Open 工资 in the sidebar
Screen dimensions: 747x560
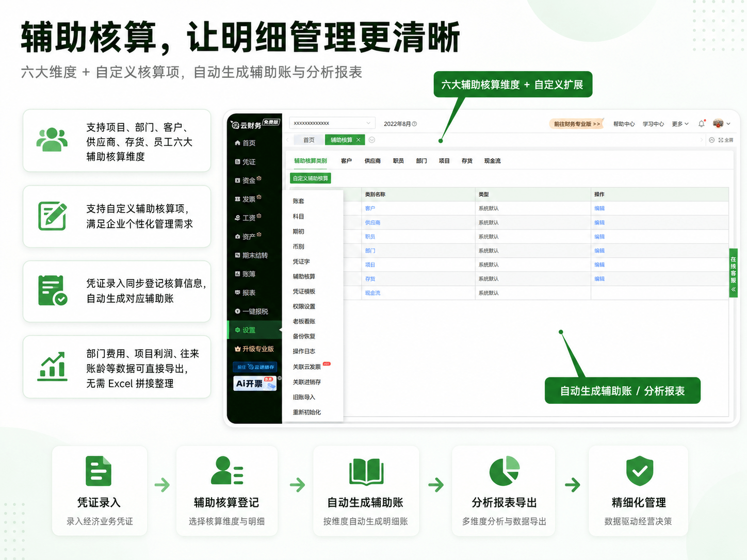(x=248, y=218)
